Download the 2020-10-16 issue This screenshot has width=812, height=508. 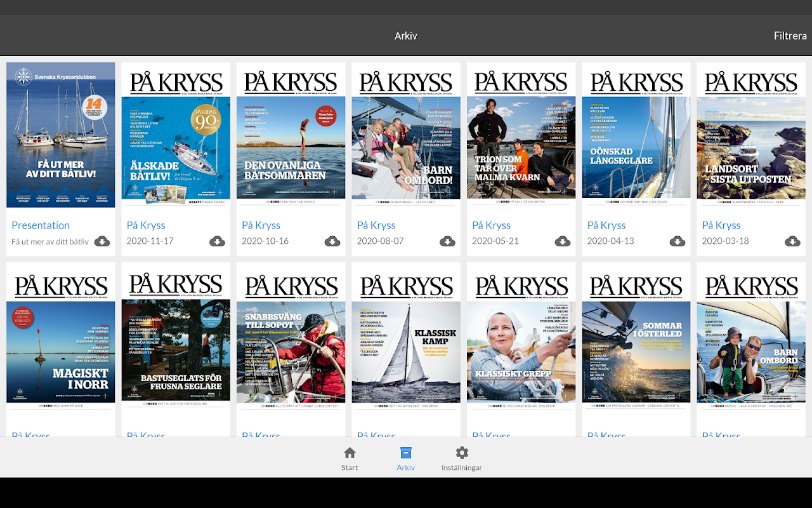(332, 241)
